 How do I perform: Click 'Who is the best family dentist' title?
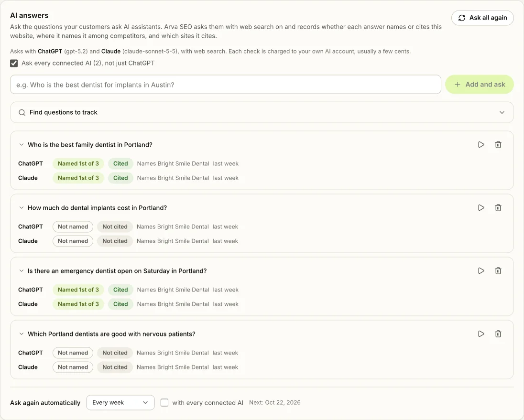coord(90,145)
